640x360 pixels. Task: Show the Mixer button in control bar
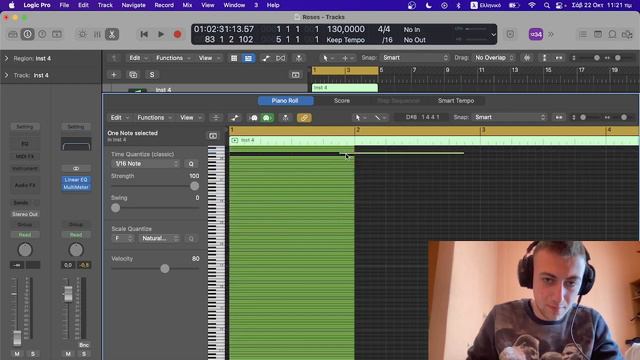click(97, 34)
